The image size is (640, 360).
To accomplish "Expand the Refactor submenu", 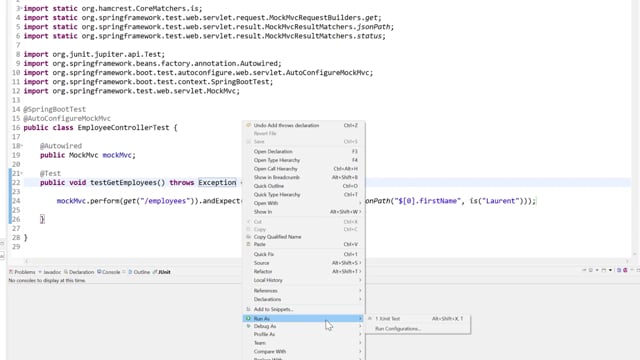I will [x=304, y=271].
